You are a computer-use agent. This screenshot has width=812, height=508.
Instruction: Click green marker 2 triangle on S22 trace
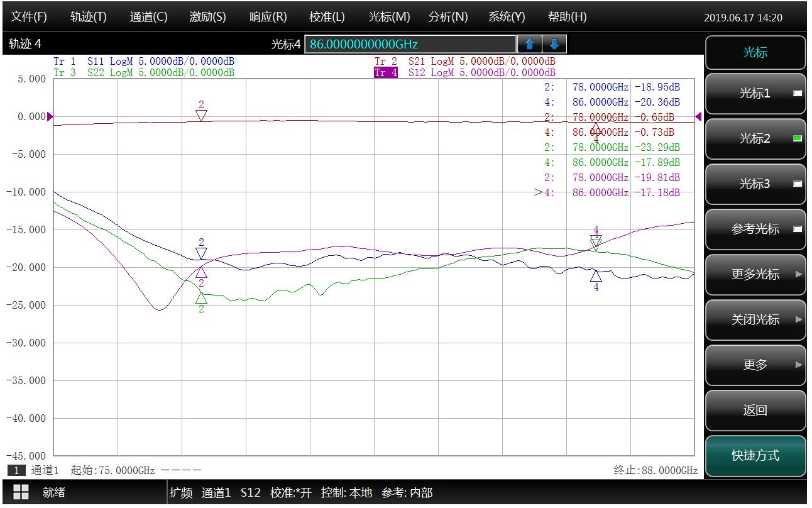tap(201, 299)
